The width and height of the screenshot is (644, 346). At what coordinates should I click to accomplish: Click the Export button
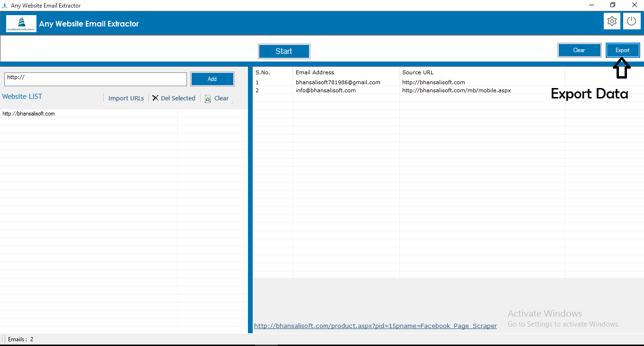point(622,50)
